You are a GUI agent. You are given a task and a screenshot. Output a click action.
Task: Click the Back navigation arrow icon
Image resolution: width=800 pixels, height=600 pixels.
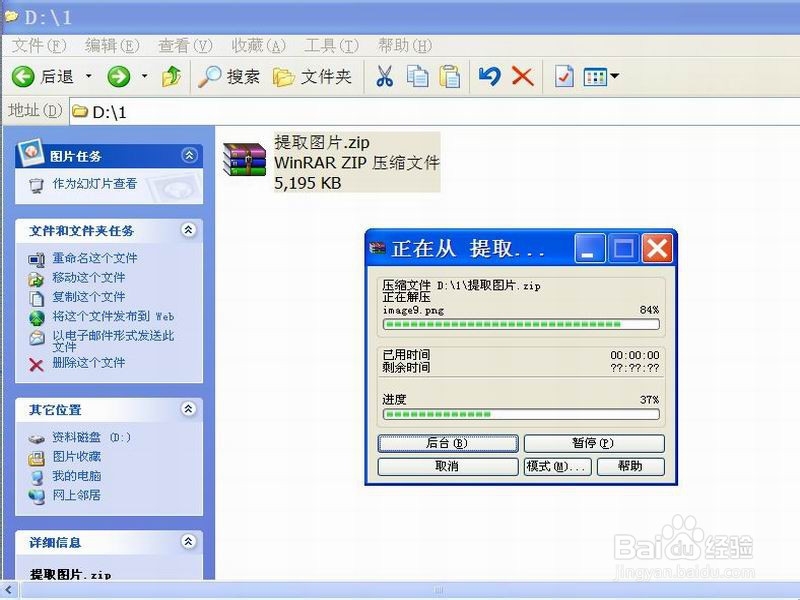[25, 76]
